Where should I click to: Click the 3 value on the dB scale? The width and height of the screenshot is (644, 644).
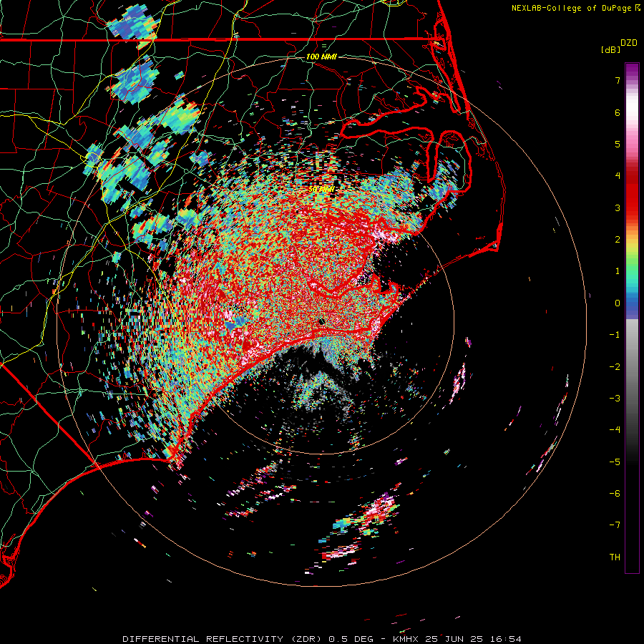pyautogui.click(x=618, y=208)
